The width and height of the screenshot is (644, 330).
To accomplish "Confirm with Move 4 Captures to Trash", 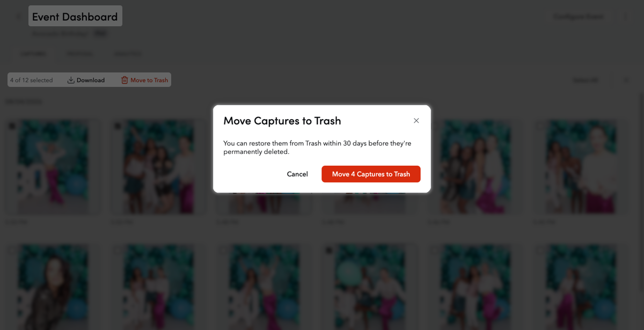I will (371, 174).
